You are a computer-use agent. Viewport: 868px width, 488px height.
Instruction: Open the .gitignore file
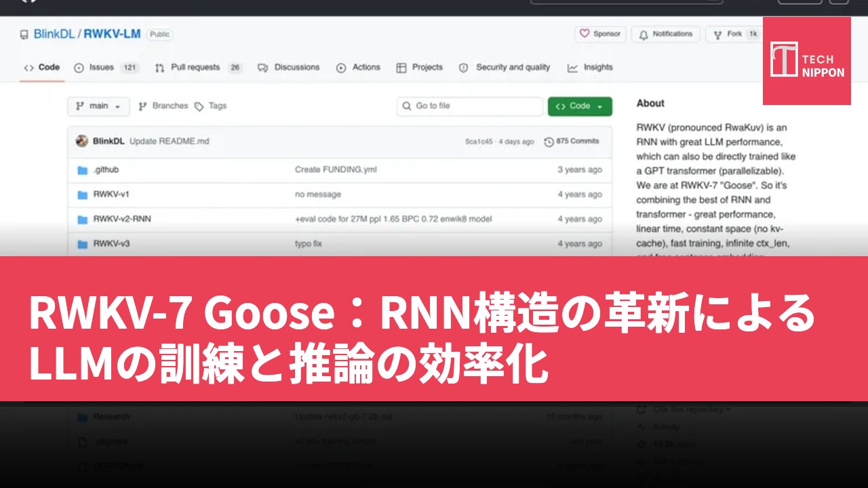[111, 442]
